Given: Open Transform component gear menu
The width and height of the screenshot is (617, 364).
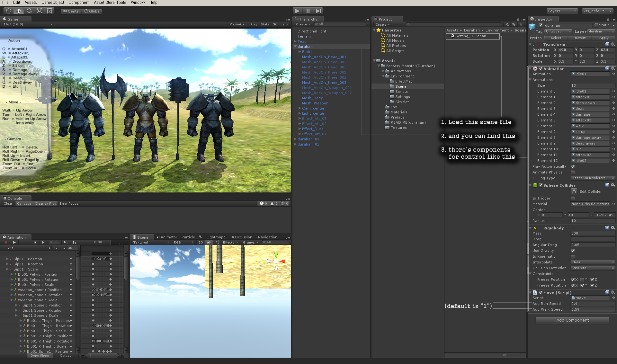Looking at the screenshot, I should (x=613, y=44).
